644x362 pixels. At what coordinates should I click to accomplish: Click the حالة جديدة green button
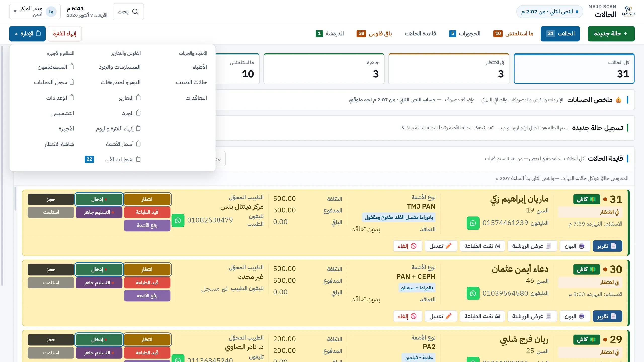(611, 34)
